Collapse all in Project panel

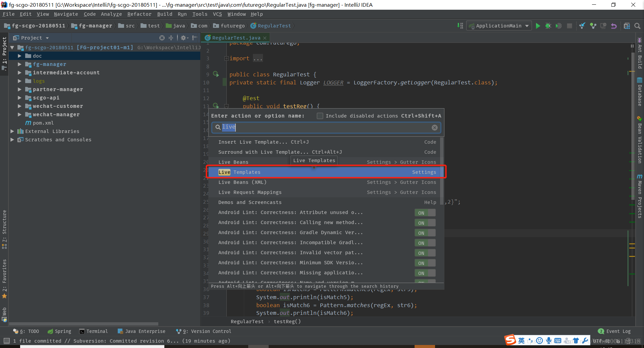171,38
